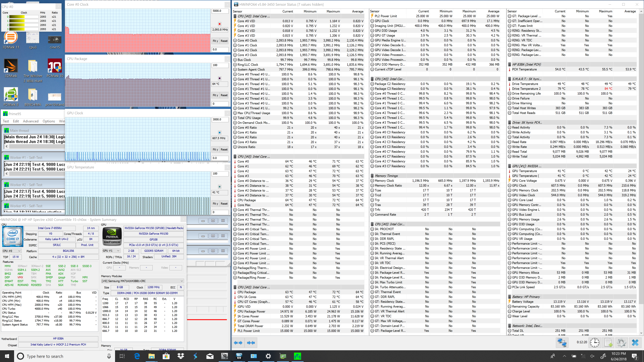
Task: Open the 3DMark desktop shortcut
Action: (11, 68)
